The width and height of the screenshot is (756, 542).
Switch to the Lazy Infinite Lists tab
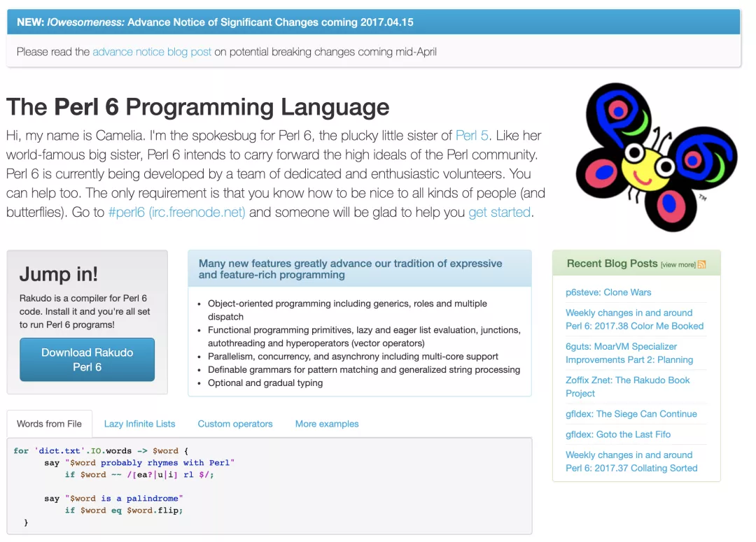pos(140,424)
